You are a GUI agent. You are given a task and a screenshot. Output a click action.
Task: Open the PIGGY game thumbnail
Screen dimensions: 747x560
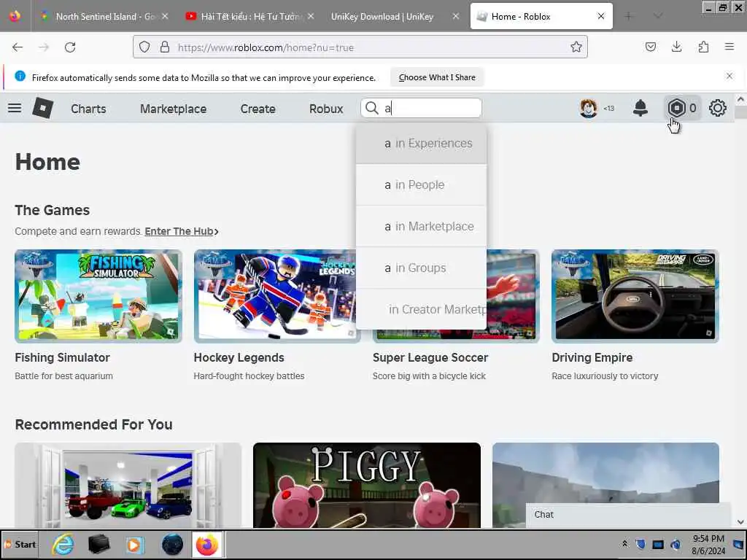367,485
